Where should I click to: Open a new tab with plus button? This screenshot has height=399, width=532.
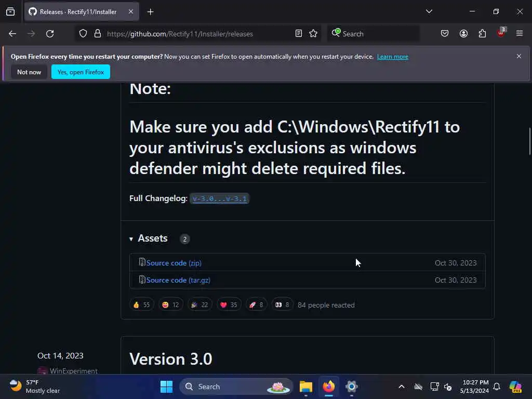(x=150, y=12)
